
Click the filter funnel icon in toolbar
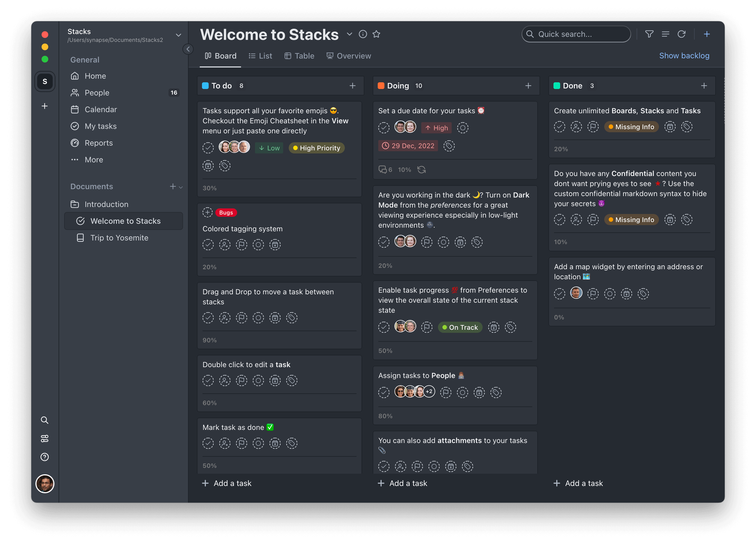649,34
